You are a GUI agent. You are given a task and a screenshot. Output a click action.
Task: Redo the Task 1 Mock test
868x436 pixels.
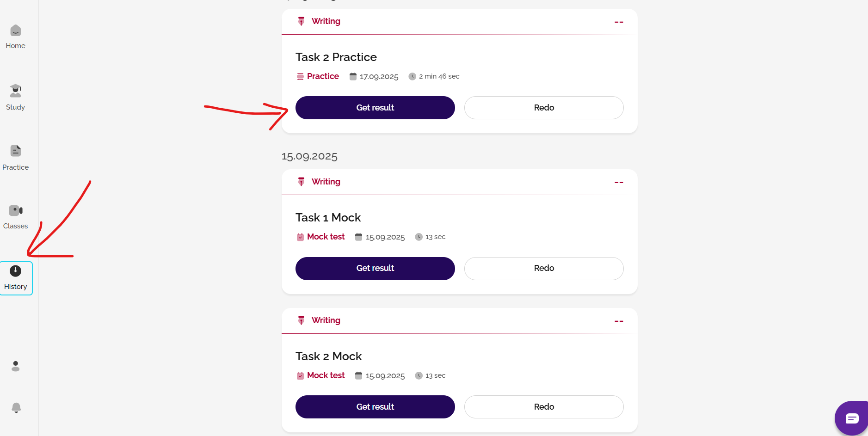click(544, 268)
